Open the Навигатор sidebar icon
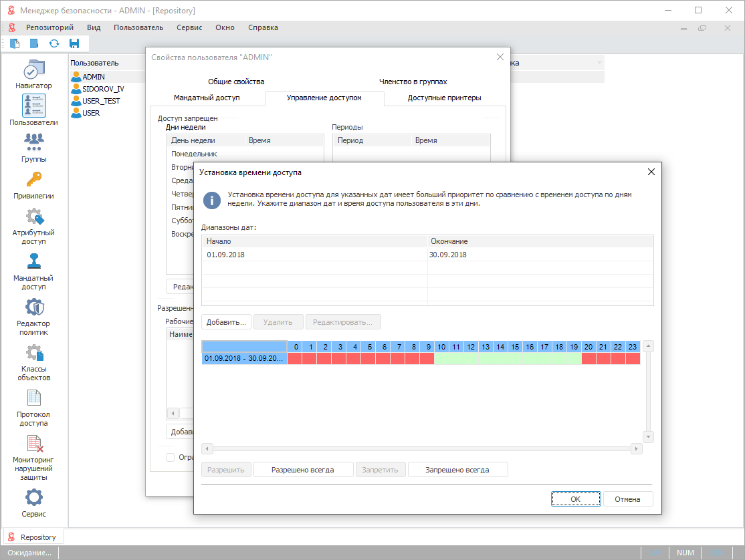This screenshot has width=745, height=560. tap(33, 69)
